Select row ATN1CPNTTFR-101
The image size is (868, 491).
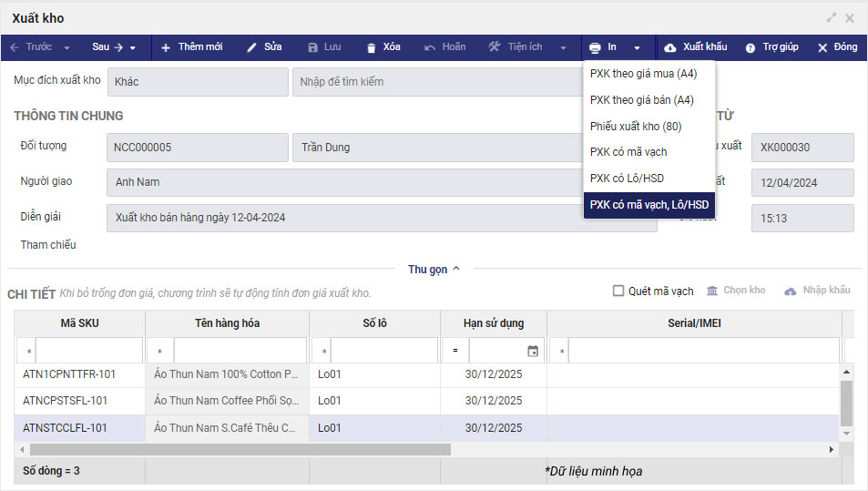point(427,374)
